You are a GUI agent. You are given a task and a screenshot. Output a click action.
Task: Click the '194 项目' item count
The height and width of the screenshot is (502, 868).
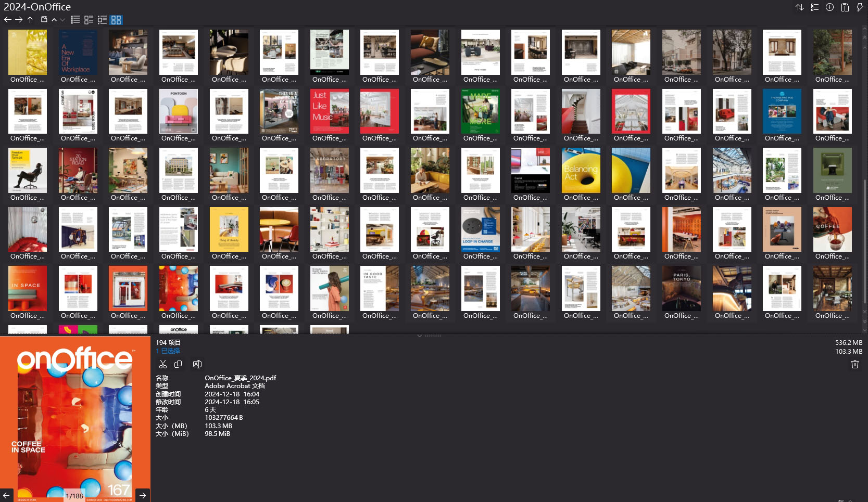tap(168, 343)
